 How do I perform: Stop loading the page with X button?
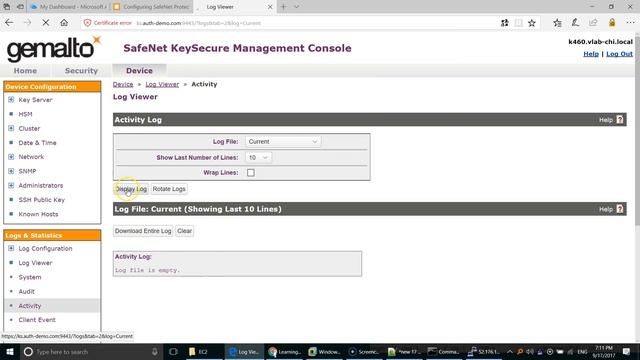point(46,23)
